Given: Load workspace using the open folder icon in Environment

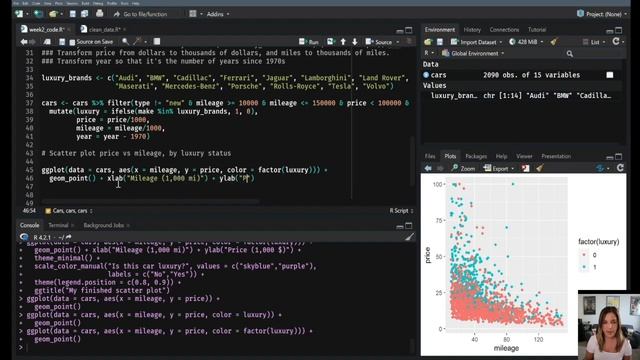Looking at the screenshot, I should point(428,42).
